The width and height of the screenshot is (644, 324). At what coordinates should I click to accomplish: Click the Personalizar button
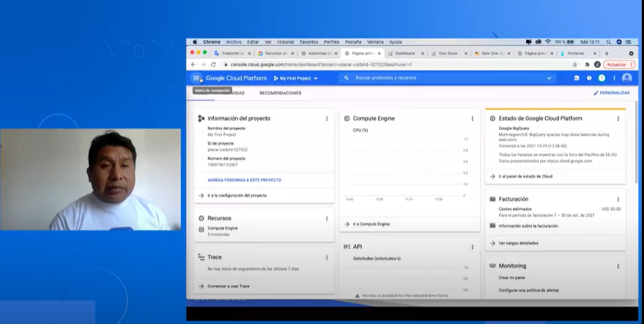click(x=612, y=93)
